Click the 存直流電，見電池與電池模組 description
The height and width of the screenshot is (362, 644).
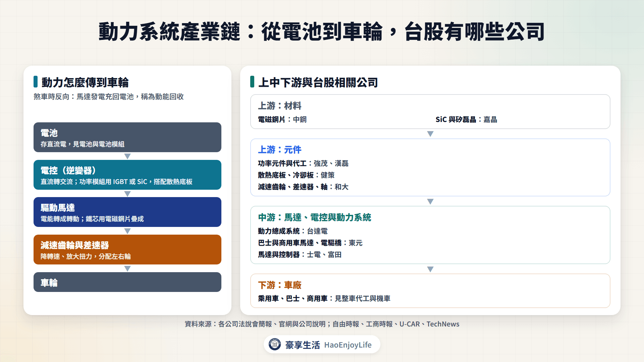tap(83, 144)
